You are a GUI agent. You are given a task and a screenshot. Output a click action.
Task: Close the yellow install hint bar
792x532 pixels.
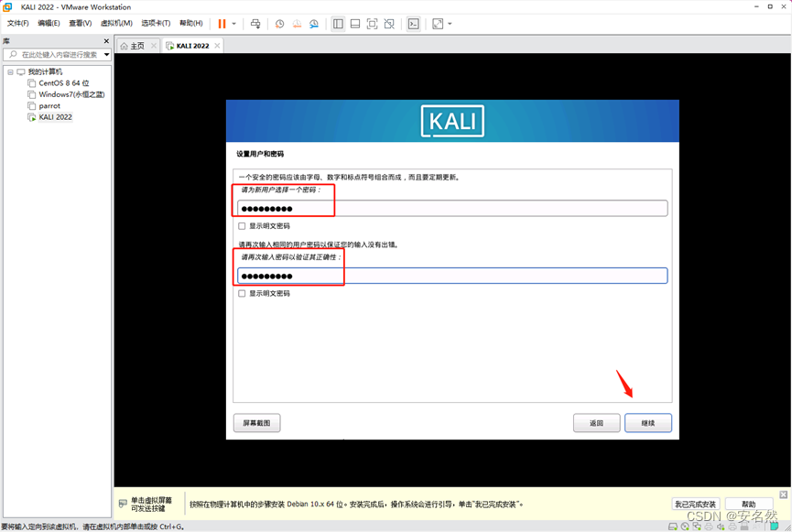coord(784,494)
